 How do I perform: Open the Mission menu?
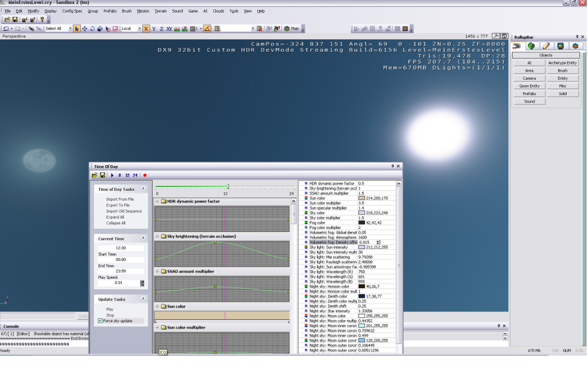(143, 11)
